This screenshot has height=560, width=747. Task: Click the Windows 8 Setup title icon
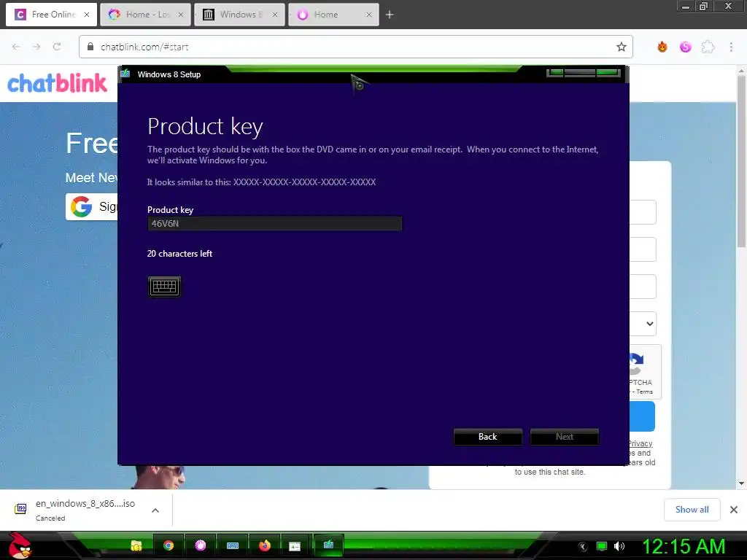125,74
